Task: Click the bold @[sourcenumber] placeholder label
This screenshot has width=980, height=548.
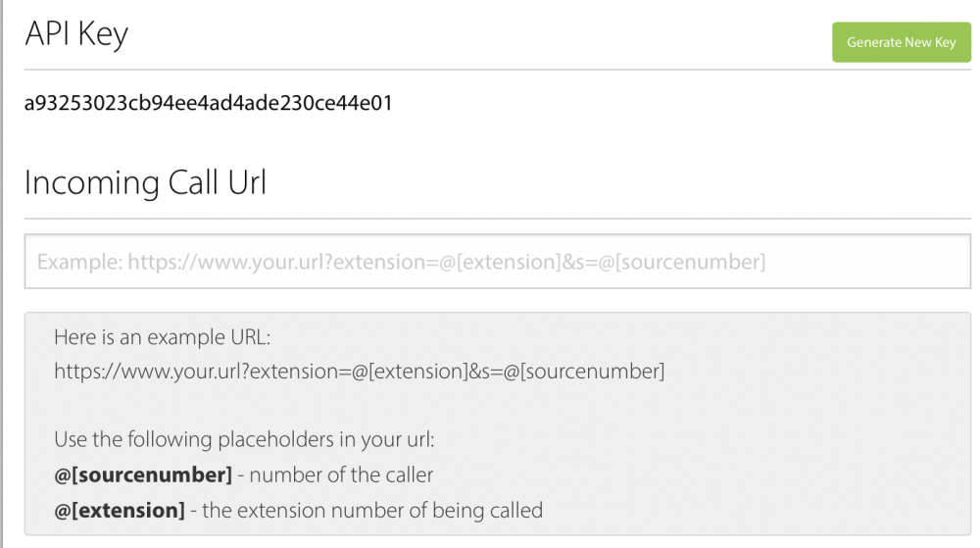Action: (x=143, y=475)
